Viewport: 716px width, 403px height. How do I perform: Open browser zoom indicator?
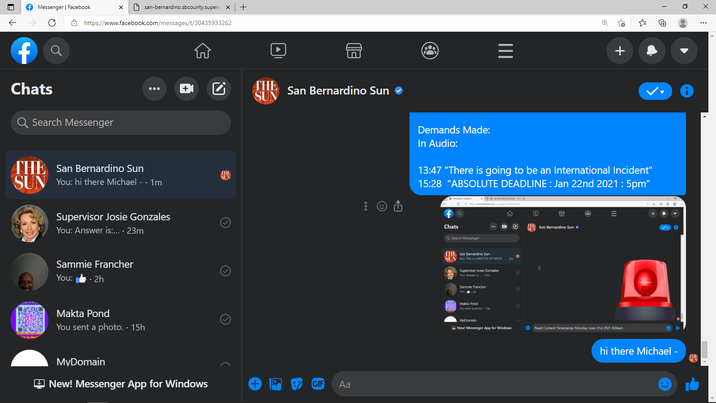(x=605, y=23)
